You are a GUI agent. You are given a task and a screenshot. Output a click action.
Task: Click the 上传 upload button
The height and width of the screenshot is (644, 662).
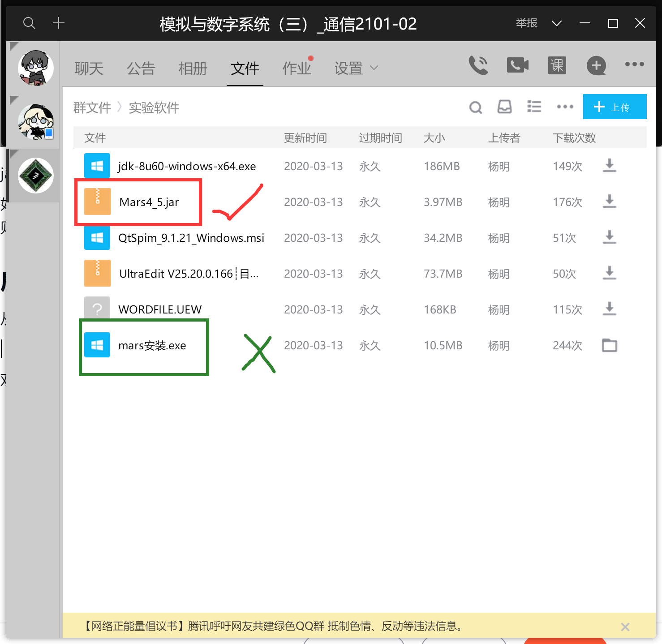click(x=614, y=107)
